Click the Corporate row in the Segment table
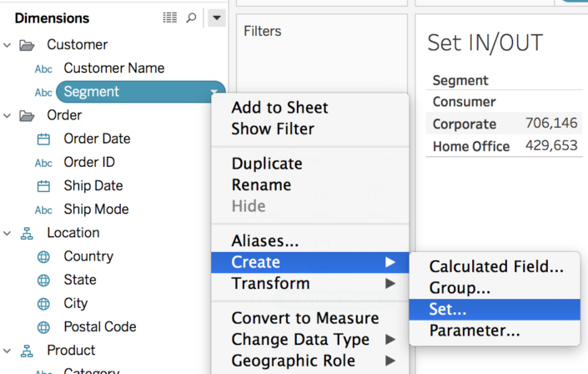 (465, 124)
